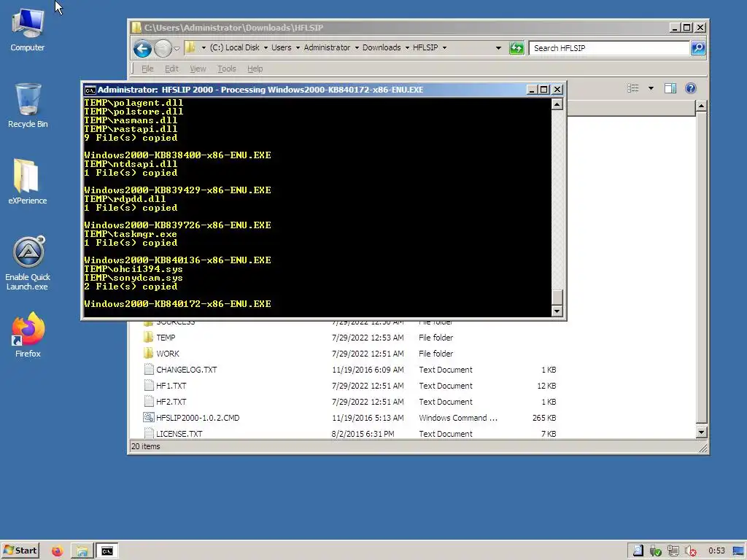The height and width of the screenshot is (560, 747).
Task: Click the taskbar clock showing 0:53
Action: (716, 551)
